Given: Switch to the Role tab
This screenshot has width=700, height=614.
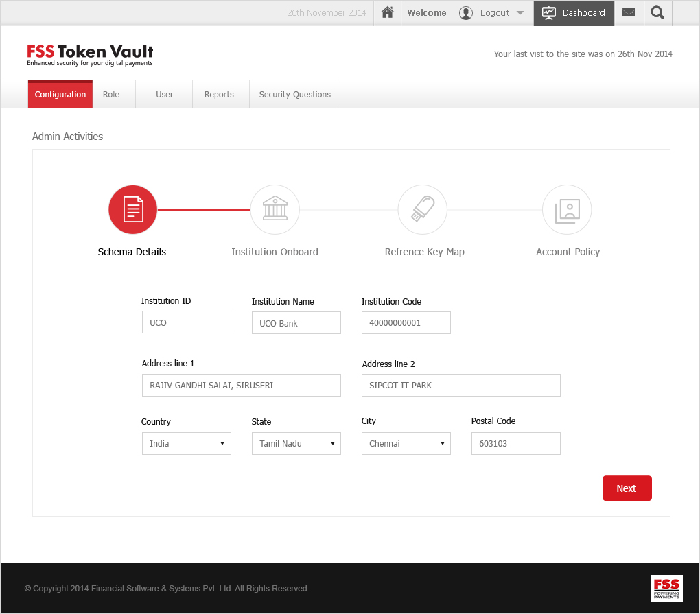Looking at the screenshot, I should point(111,95).
